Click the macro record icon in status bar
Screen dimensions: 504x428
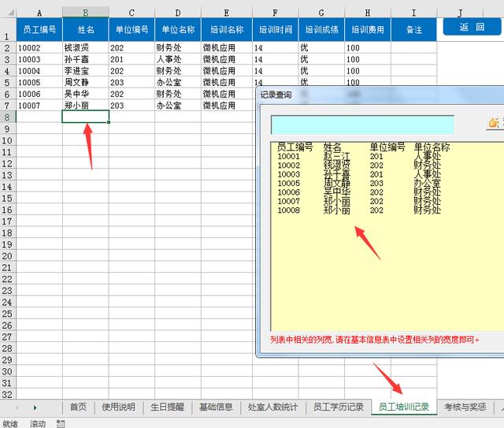pyautogui.click(x=61, y=423)
